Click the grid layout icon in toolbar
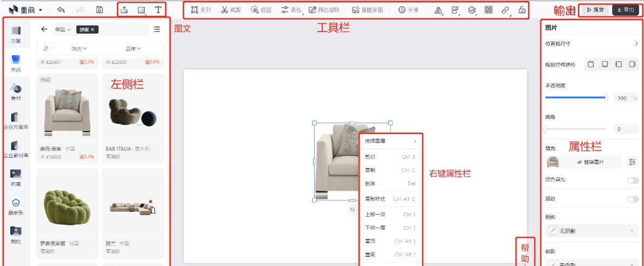The image size is (644, 266). pyautogui.click(x=489, y=10)
